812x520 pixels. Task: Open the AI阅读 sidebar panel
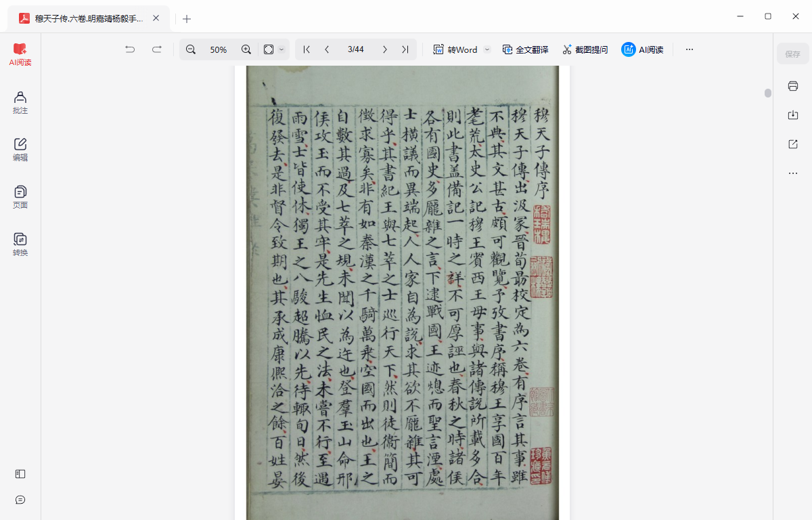tap(20, 54)
